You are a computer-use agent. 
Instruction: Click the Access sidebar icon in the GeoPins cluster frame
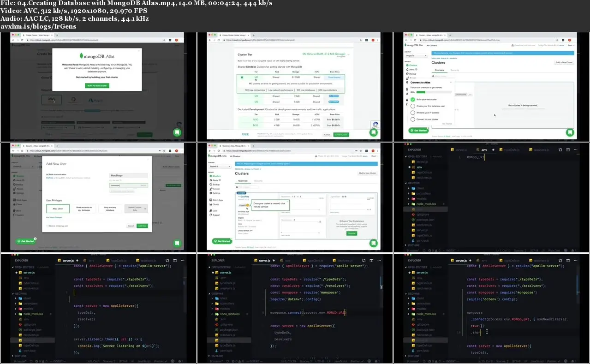210,189
